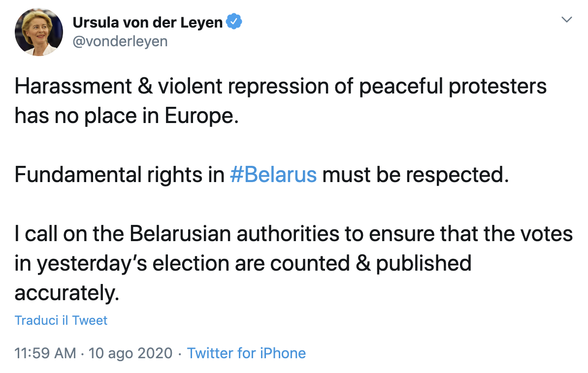Click the name Ursula von der Leyen

(x=148, y=23)
